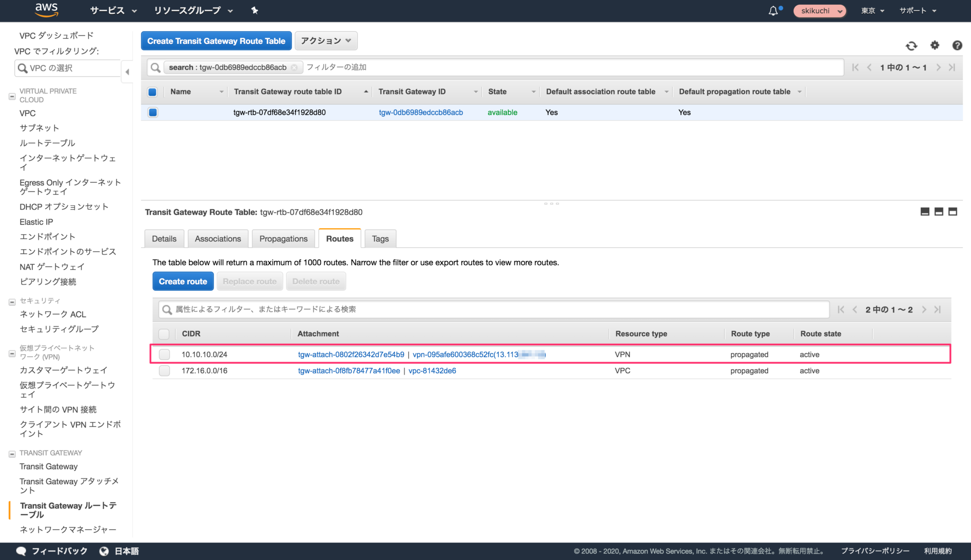Switch to the Associations tab
Screen dimensions: 971x560
pos(218,239)
